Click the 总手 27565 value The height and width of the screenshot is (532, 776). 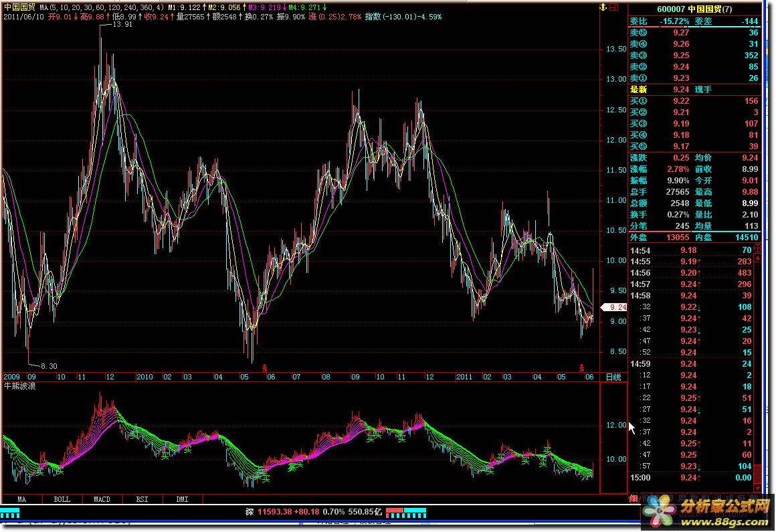point(677,192)
